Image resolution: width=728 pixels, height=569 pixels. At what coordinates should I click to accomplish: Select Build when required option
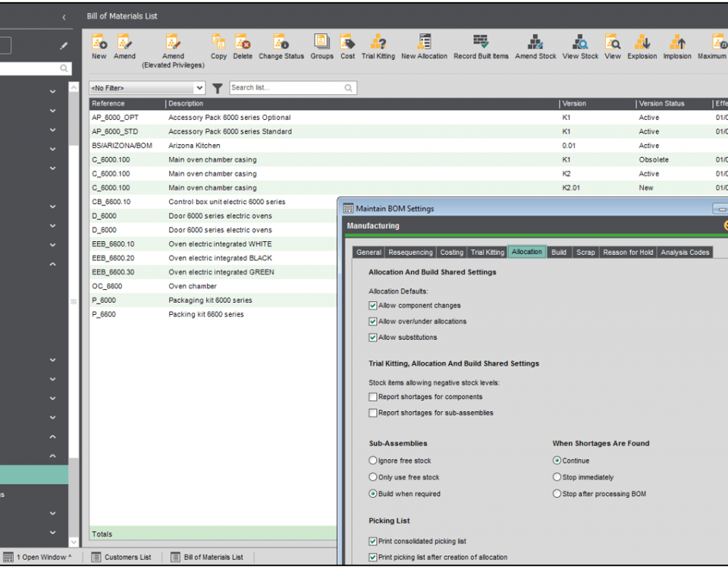tap(372, 494)
